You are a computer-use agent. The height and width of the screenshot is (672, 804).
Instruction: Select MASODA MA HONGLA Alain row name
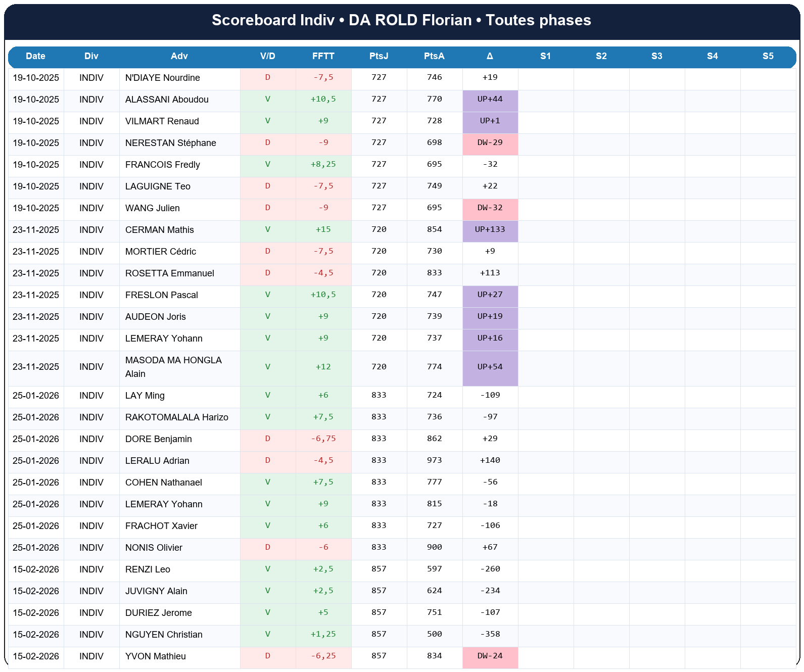point(173,367)
